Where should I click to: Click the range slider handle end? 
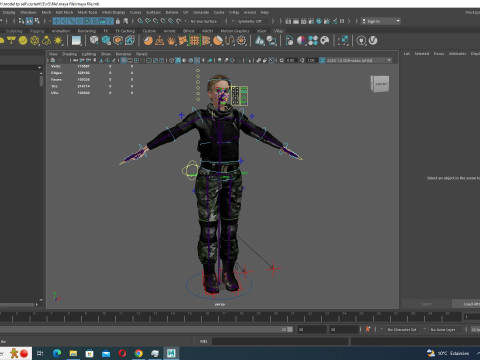(290, 329)
